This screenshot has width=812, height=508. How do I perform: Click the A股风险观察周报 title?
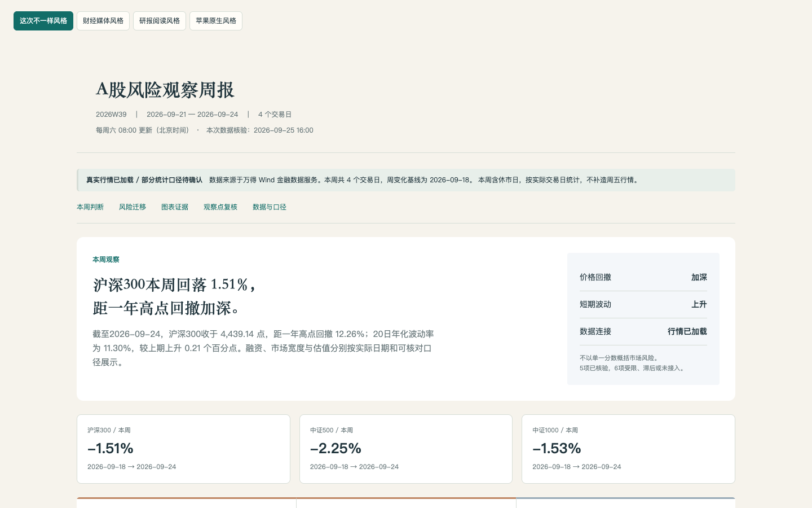coord(165,90)
